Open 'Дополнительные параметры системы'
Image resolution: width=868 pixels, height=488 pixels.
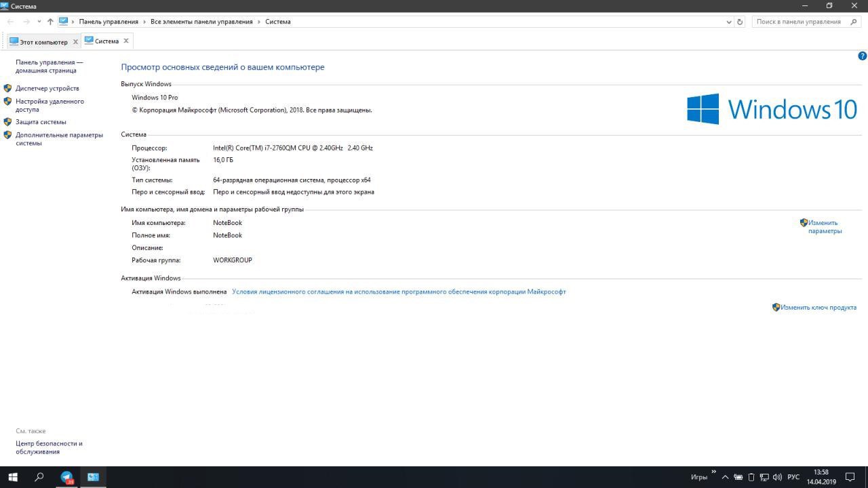[60, 139]
